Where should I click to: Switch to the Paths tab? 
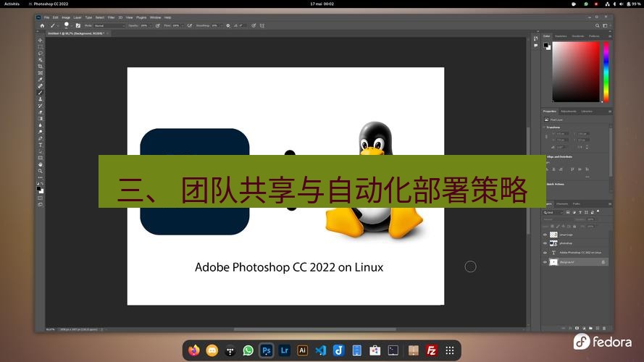click(x=576, y=204)
